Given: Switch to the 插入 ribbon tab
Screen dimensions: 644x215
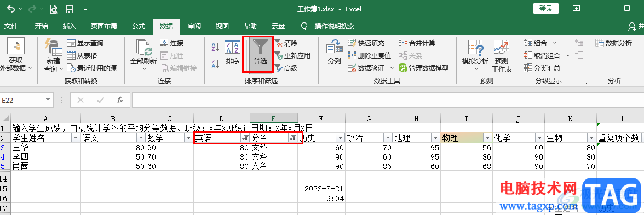Looking at the screenshot, I should (70, 26).
